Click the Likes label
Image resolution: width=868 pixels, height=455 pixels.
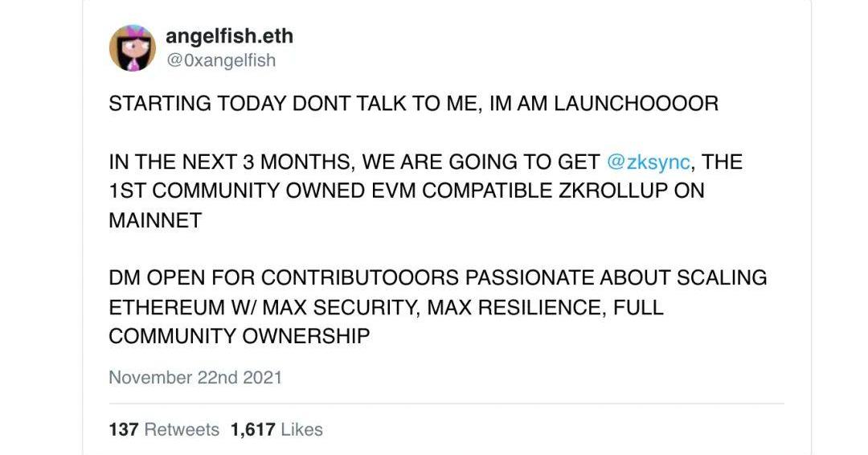coord(302,430)
